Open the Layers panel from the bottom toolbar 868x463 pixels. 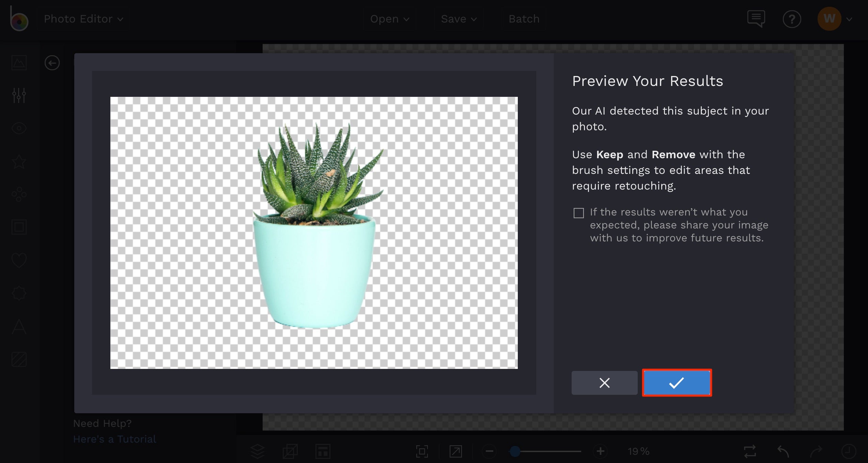pyautogui.click(x=258, y=451)
